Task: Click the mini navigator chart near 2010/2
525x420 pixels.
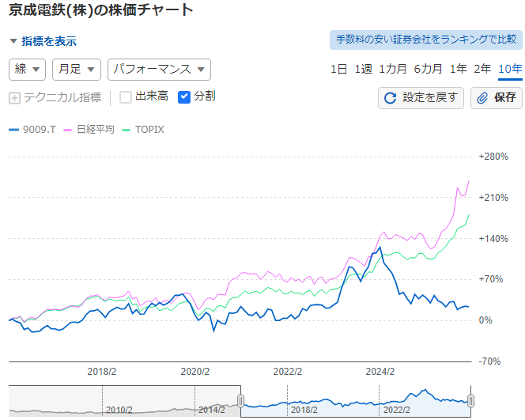Action: click(119, 400)
